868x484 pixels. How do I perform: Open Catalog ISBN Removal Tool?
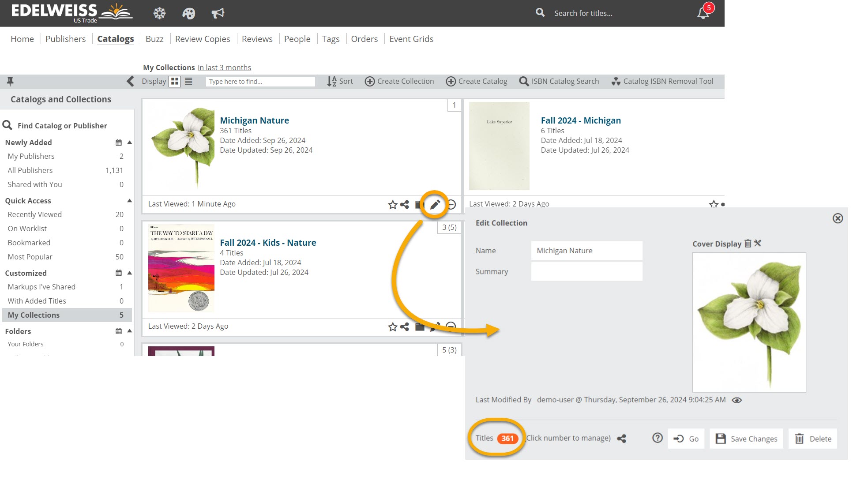click(662, 81)
